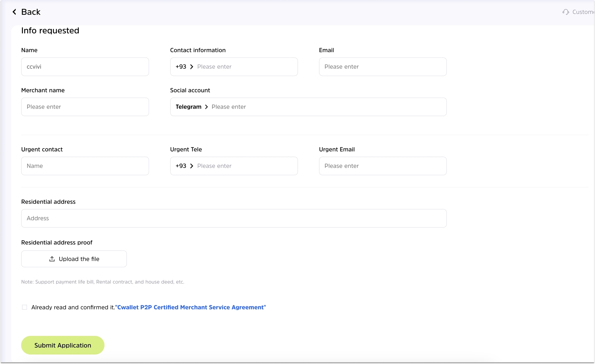The height and width of the screenshot is (364, 595).
Task: Focus the Merchant name input field
Action: point(85,107)
